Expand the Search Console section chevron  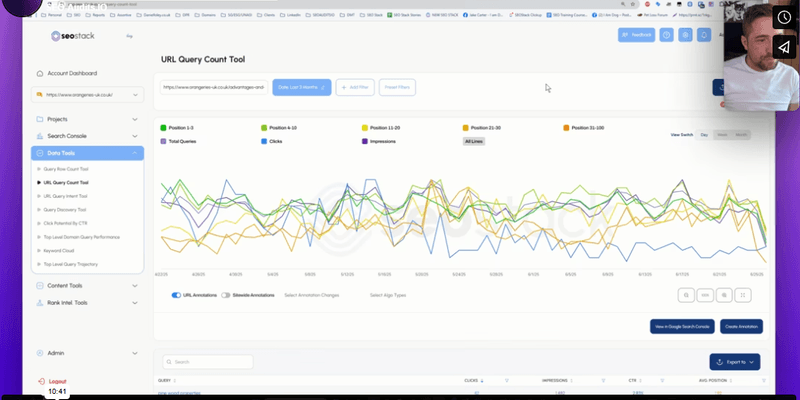(135, 136)
